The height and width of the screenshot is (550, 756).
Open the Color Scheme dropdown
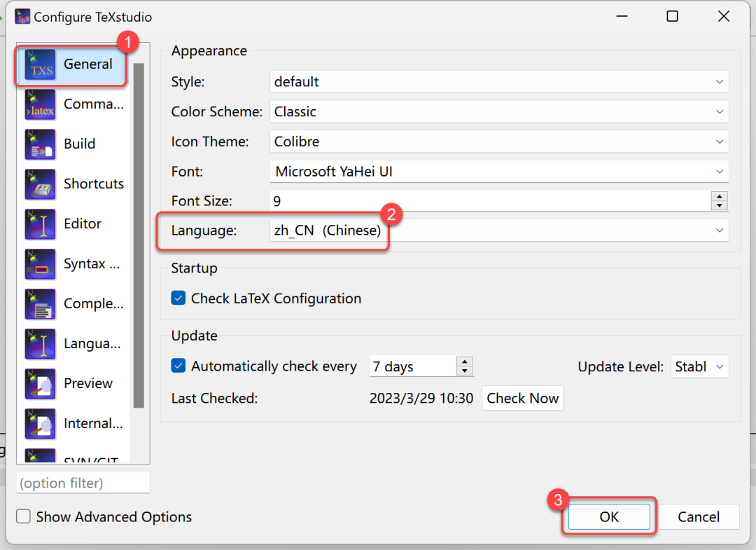(499, 112)
